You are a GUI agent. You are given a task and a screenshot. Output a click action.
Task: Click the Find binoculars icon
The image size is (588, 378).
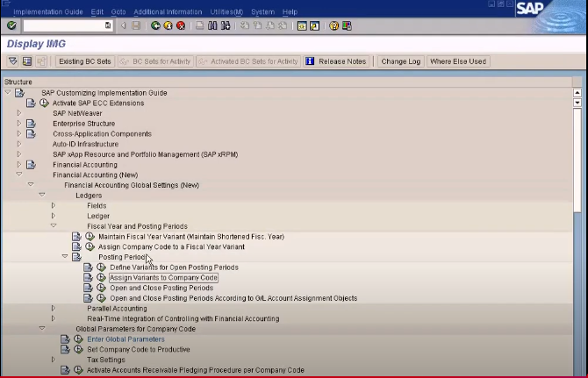[212, 25]
